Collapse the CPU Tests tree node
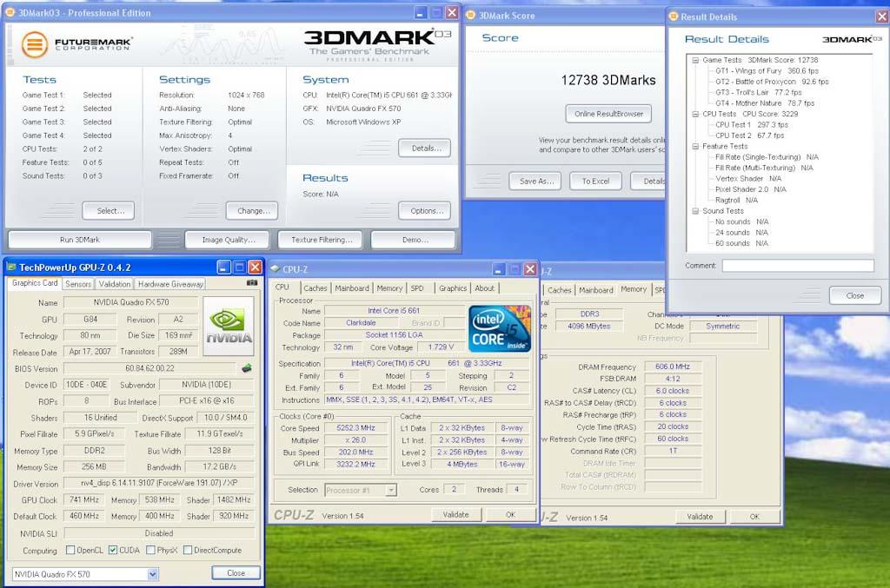This screenshot has height=588, width=890. [x=695, y=114]
